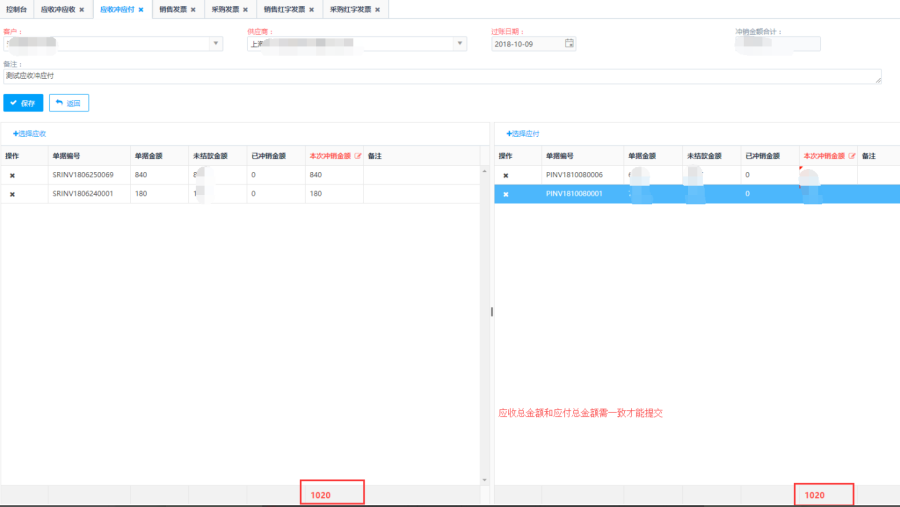Delete payable row PINV1810080006
The image size is (900, 507).
[x=506, y=175]
